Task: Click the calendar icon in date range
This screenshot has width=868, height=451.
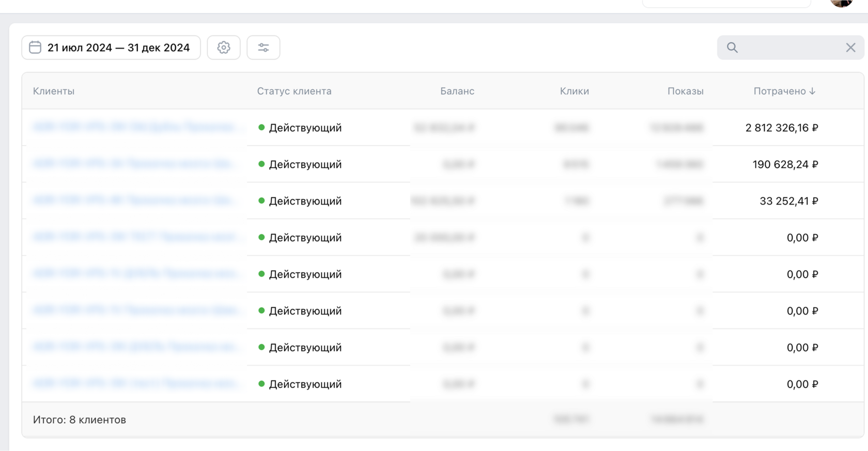Action: [35, 48]
